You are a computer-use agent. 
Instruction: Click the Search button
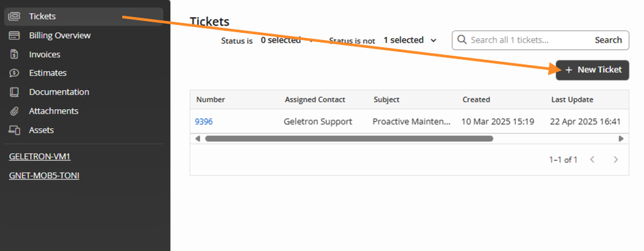(609, 40)
